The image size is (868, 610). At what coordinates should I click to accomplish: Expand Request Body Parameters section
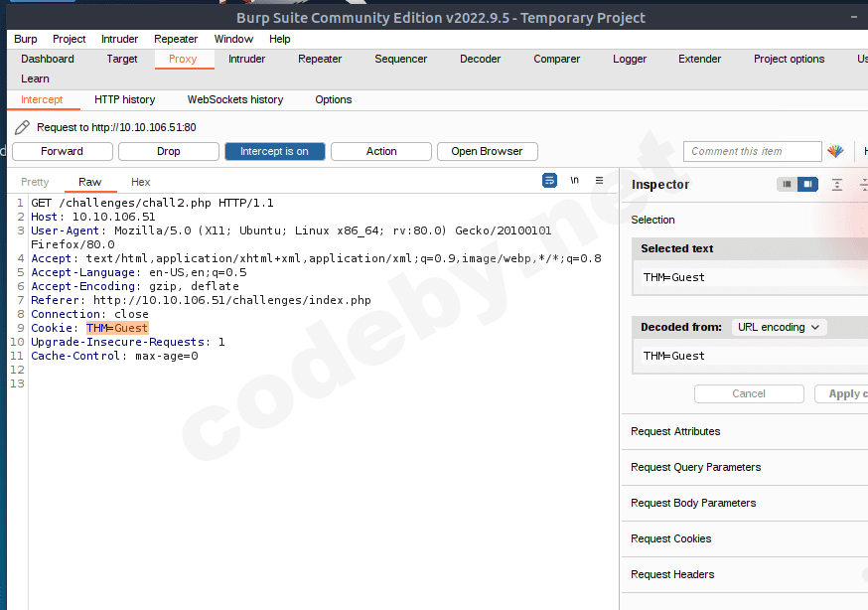click(745, 503)
